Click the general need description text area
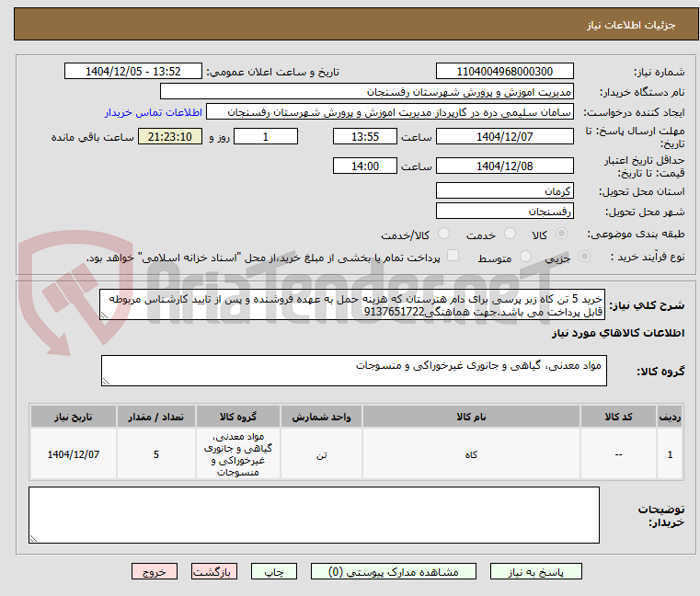The width and height of the screenshot is (700, 596). 352,304
